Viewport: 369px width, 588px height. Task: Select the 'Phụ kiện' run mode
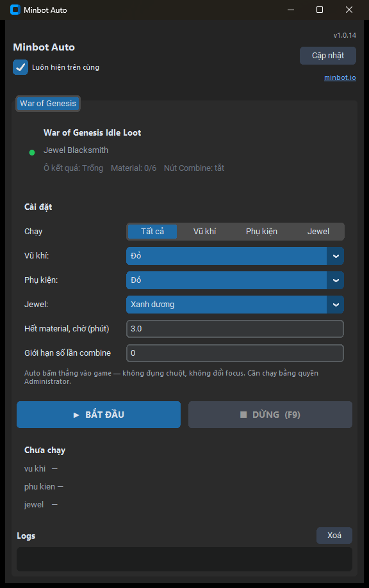click(261, 232)
